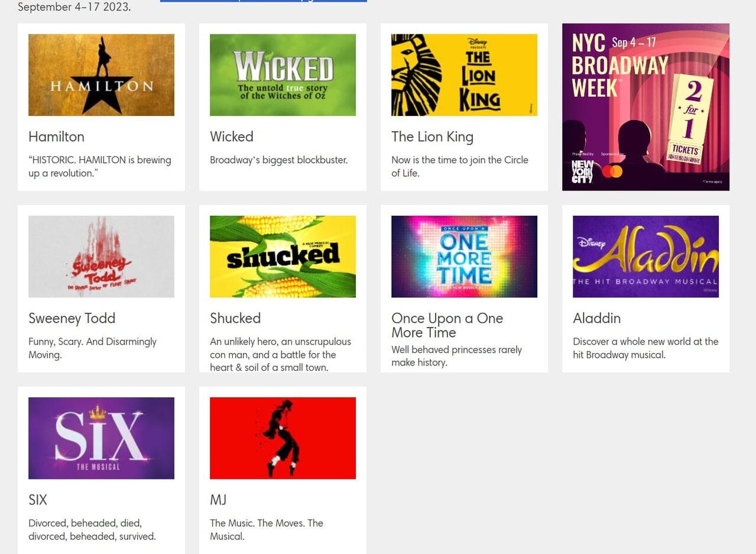Click the Wicked title link
Image resolution: width=756 pixels, height=554 pixels.
[x=232, y=137]
